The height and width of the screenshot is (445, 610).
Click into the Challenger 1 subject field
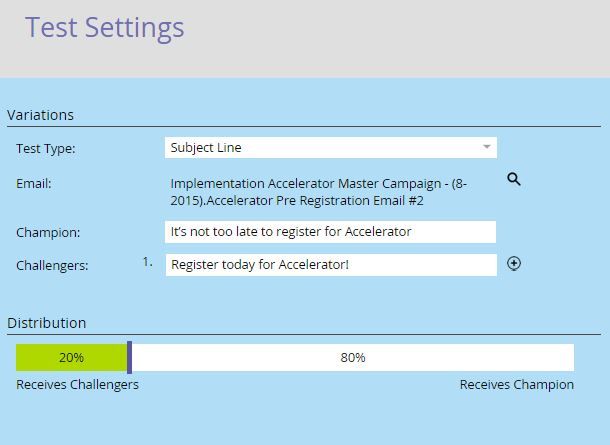331,265
